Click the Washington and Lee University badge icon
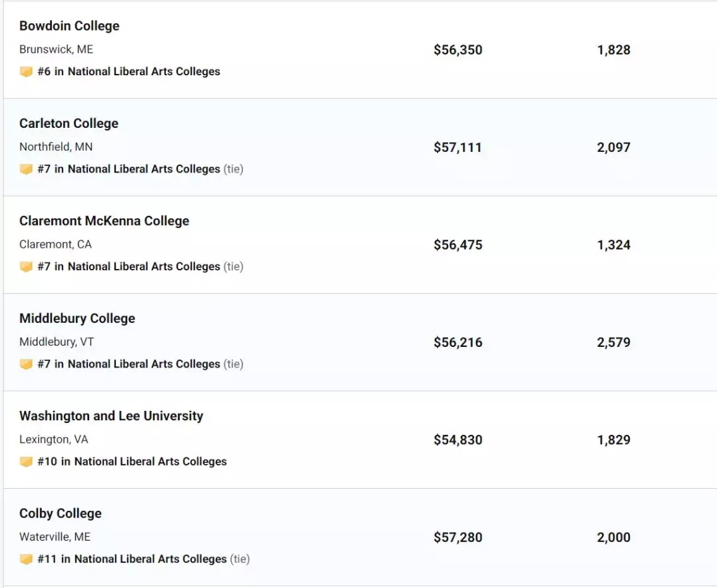717x588 pixels. [26, 461]
